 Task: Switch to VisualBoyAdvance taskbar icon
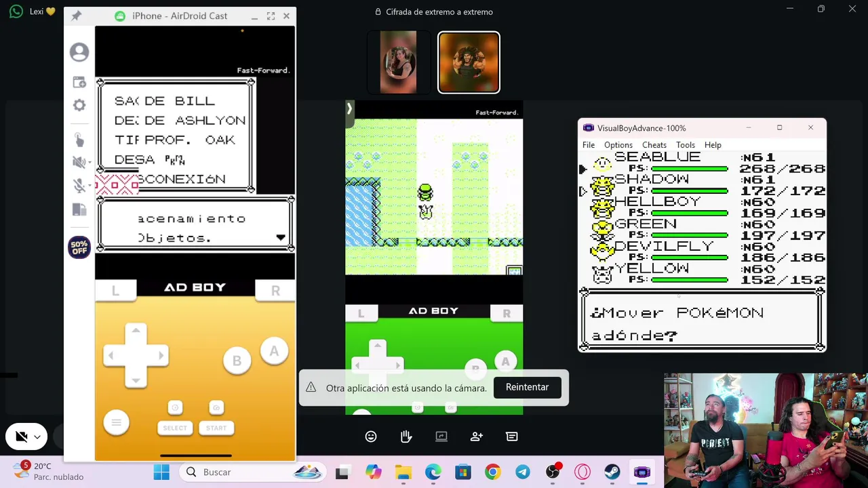(x=642, y=472)
